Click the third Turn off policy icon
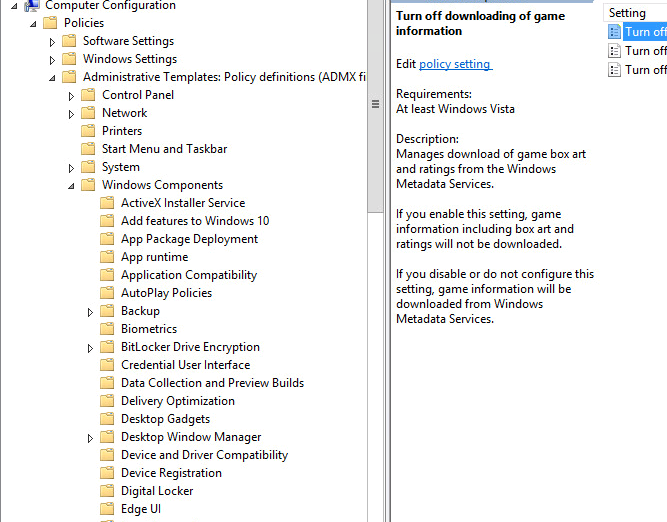Viewport: 667px width, 522px height. tap(614, 70)
